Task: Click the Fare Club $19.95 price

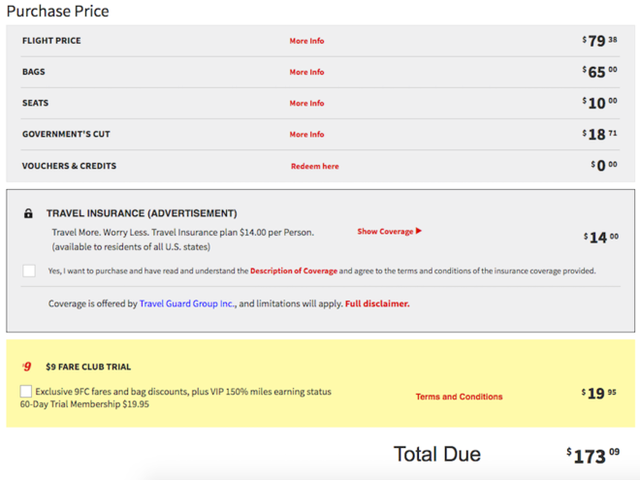Action: coord(600,394)
